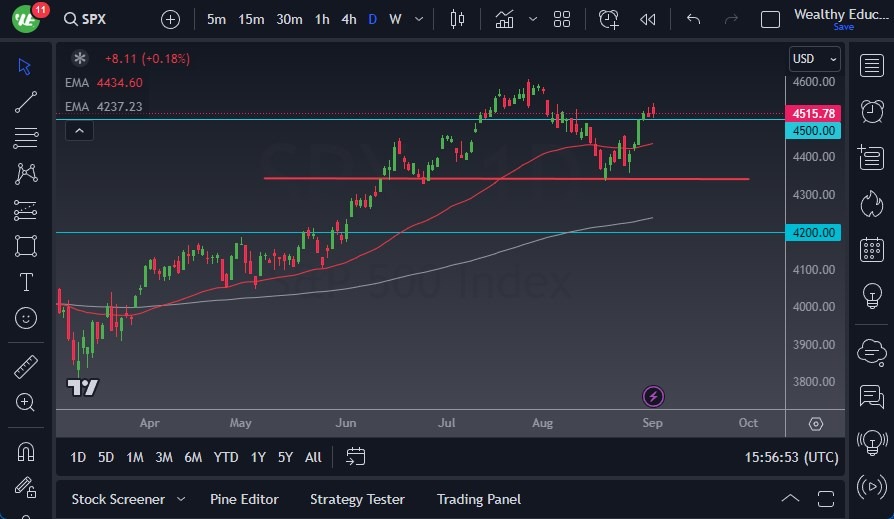Open the Alerts alarm clock panel
This screenshot has width=894, height=519.
(871, 110)
